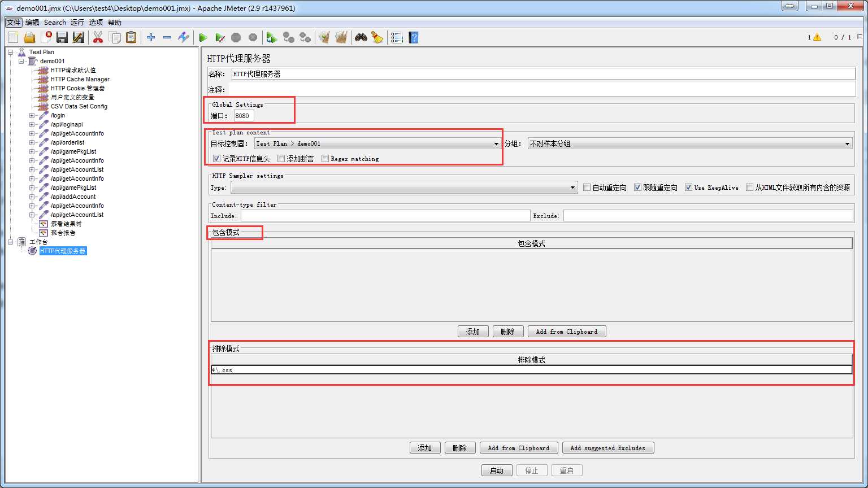Click the blue Help book icon
Screen dimensions: 868x488
coord(414,37)
